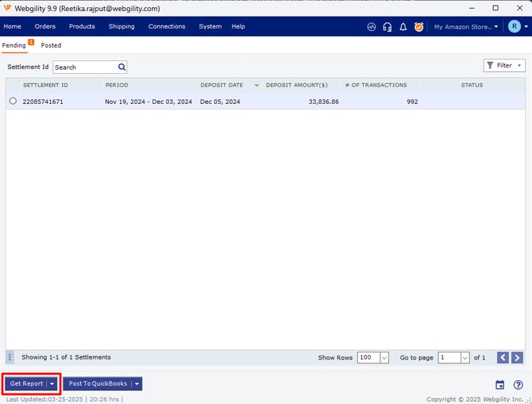
Task: Open the My Amazon Store selector
Action: coord(466,27)
